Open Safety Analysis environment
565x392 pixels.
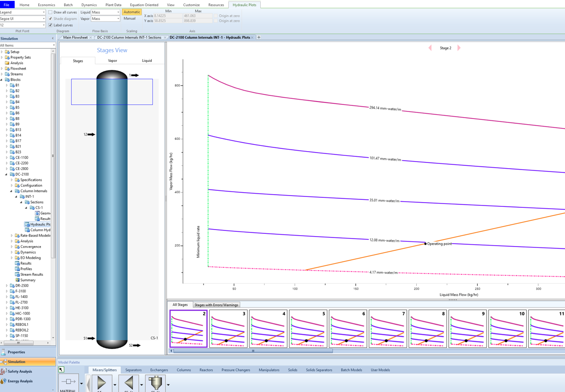(x=20, y=371)
